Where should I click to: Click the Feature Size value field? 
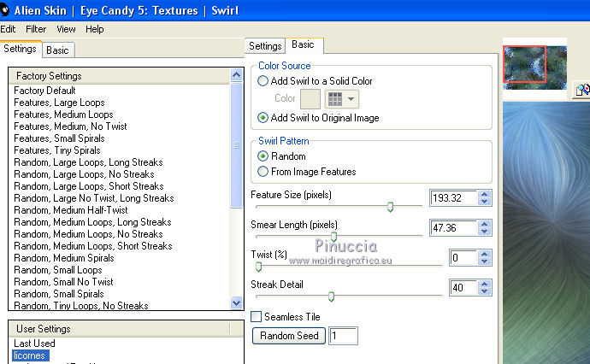pos(454,197)
